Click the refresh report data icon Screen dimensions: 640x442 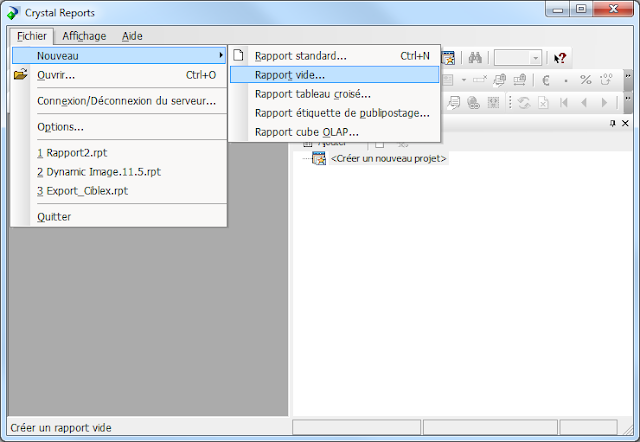point(524,102)
